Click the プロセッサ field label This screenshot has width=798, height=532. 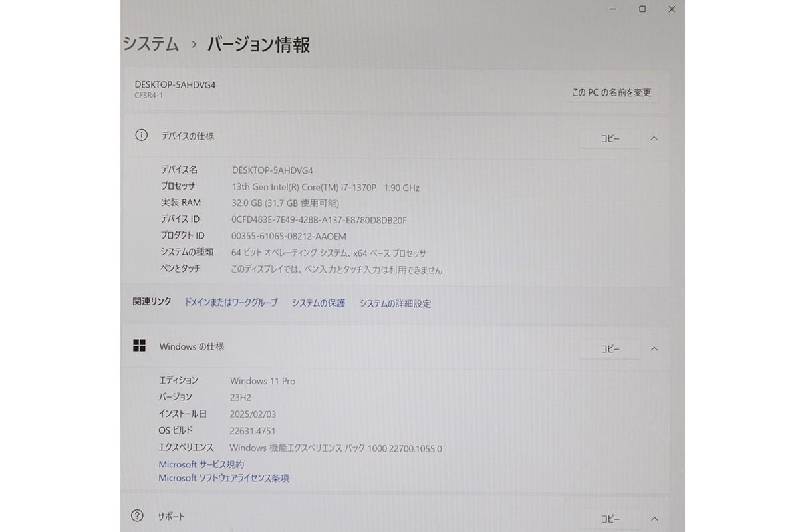pyautogui.click(x=178, y=186)
